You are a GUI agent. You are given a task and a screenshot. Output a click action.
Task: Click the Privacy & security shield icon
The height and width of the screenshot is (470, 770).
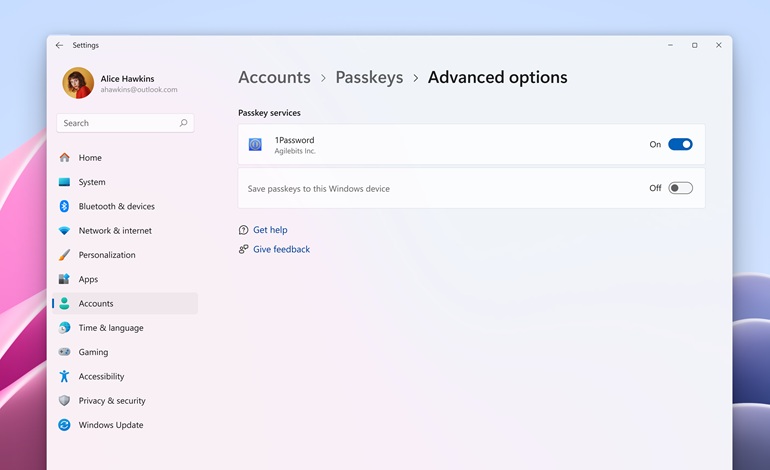[64, 401]
